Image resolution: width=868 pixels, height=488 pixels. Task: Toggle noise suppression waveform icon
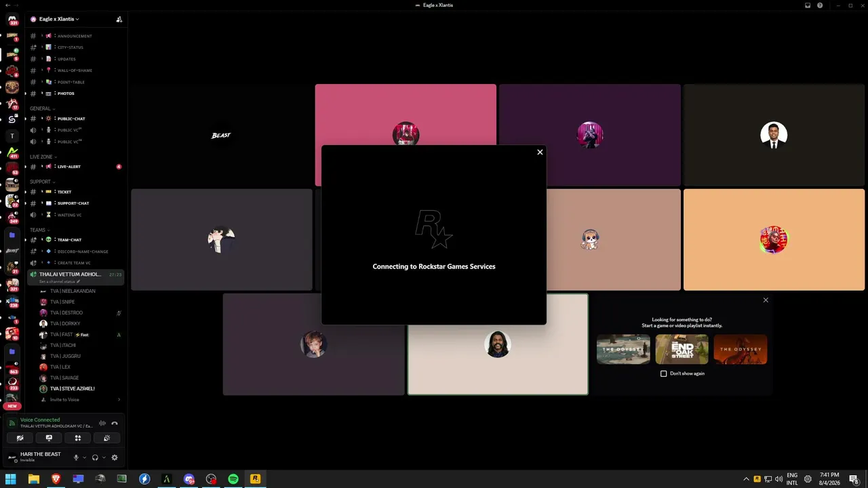point(102,423)
